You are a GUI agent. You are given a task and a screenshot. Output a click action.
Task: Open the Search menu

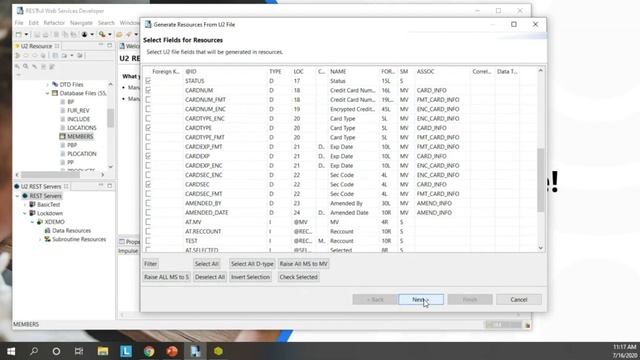(106, 23)
